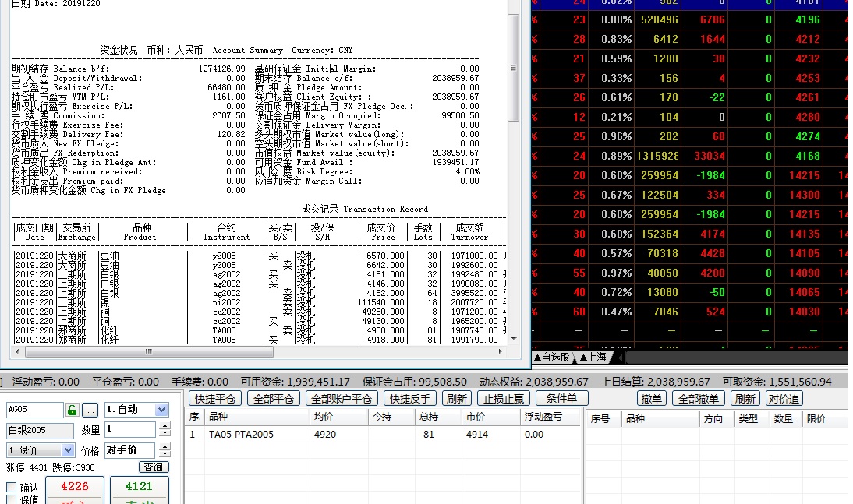853x504 pixels.
Task: Click the 价格 field showing 对手价
Action: 130,450
